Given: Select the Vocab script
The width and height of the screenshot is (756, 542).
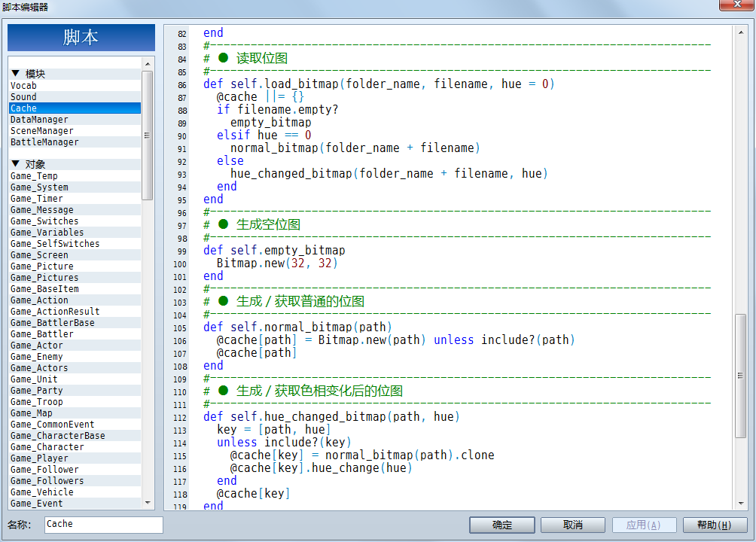Looking at the screenshot, I should coord(75,85).
